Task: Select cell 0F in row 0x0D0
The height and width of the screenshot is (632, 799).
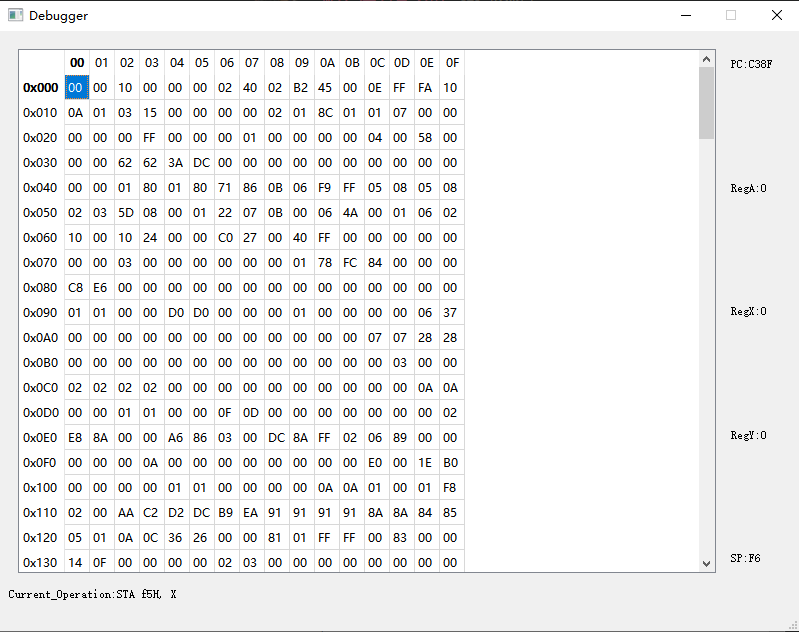Action: [227, 412]
